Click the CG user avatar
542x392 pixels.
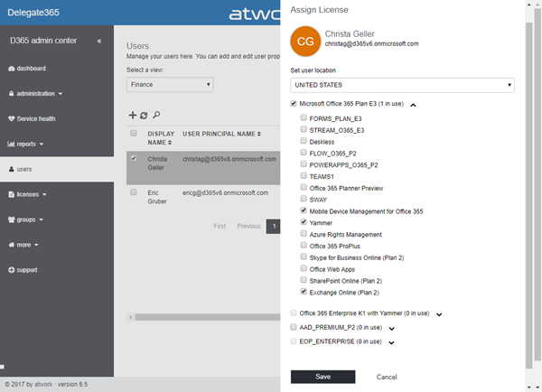[x=305, y=42]
